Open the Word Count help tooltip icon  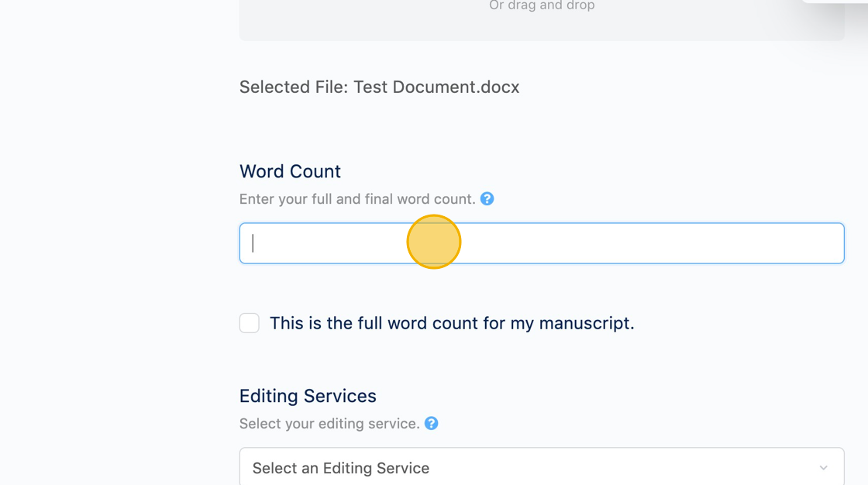click(487, 199)
